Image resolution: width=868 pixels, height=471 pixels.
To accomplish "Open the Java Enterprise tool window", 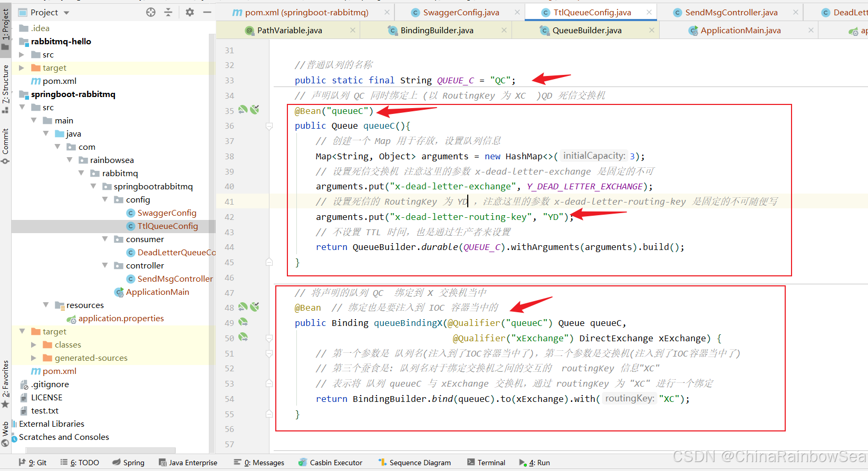I will (188, 463).
